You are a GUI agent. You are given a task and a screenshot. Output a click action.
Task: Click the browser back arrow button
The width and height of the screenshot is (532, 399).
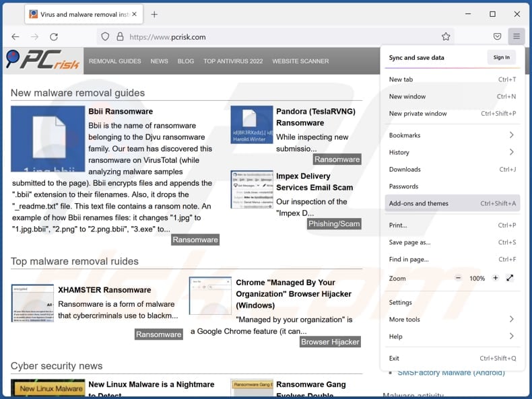pos(15,37)
